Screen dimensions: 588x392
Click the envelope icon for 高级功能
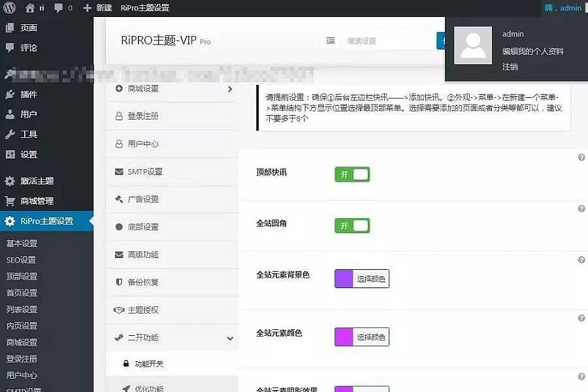tap(119, 255)
